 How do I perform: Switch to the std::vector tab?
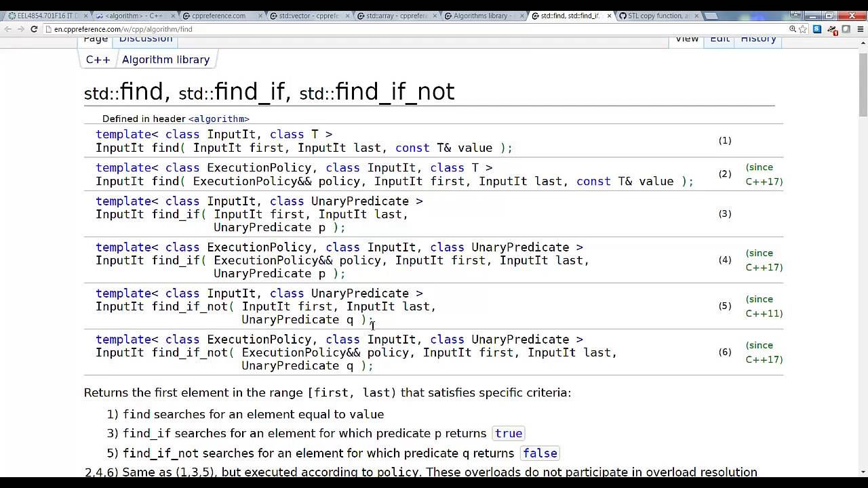[309, 16]
